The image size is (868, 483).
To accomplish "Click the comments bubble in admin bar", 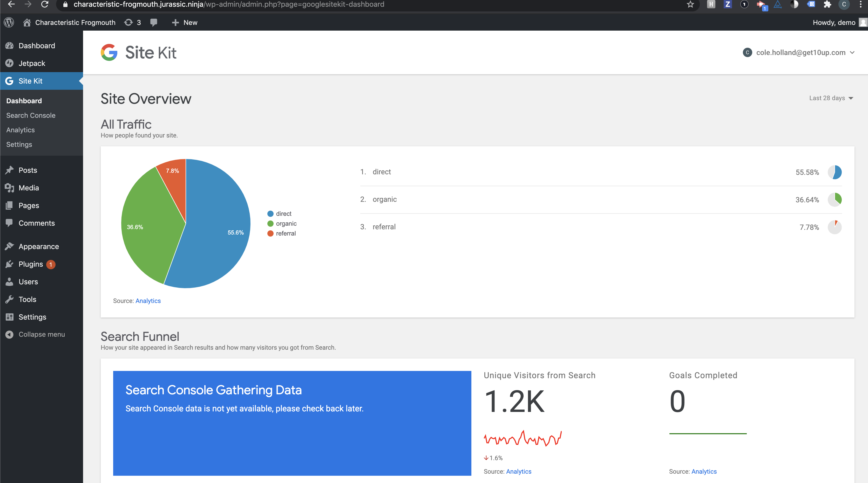I will click(154, 23).
